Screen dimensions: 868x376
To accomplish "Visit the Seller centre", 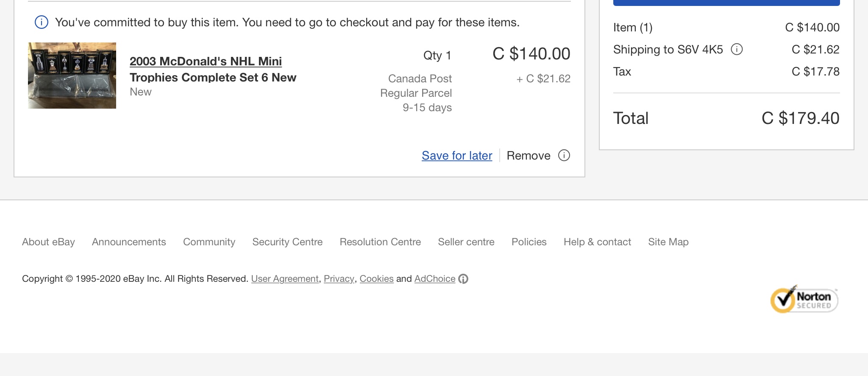I will 466,242.
